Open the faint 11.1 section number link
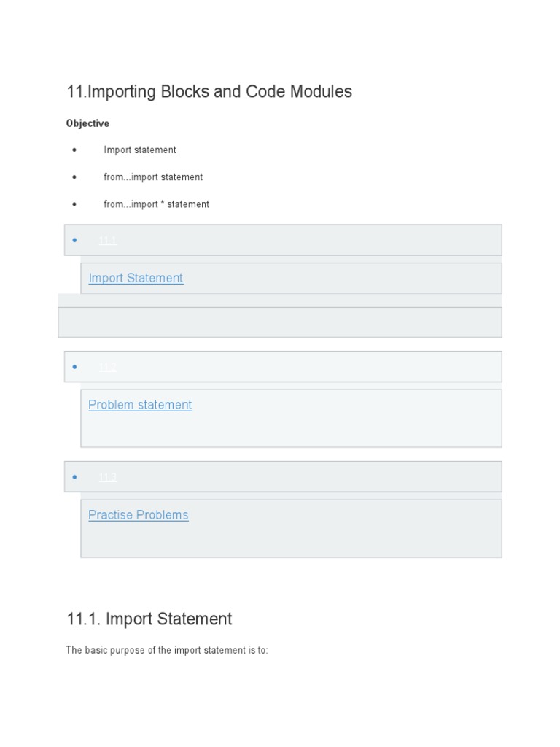Image resolution: width=560 pixels, height=747 pixels. (x=107, y=240)
